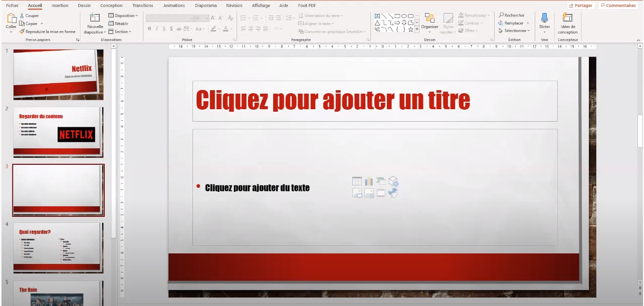Activate Reproduire la mise en forme
Image resolution: width=644 pixels, height=306 pixels.
(x=47, y=32)
